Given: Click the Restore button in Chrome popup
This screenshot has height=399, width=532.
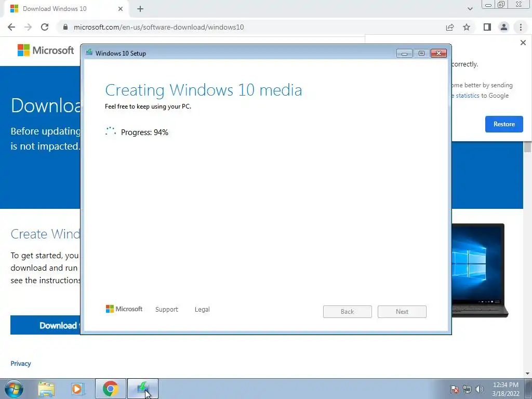Looking at the screenshot, I should 504,124.
